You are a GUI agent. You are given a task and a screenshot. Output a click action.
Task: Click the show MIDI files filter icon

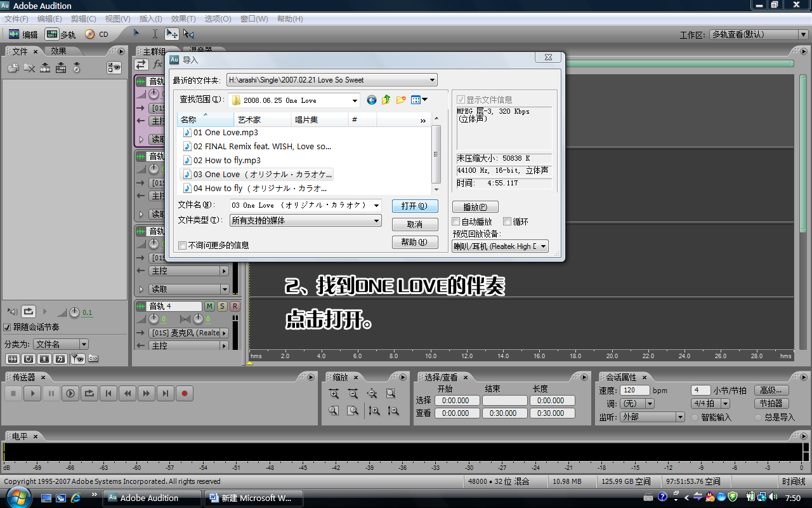(60, 359)
